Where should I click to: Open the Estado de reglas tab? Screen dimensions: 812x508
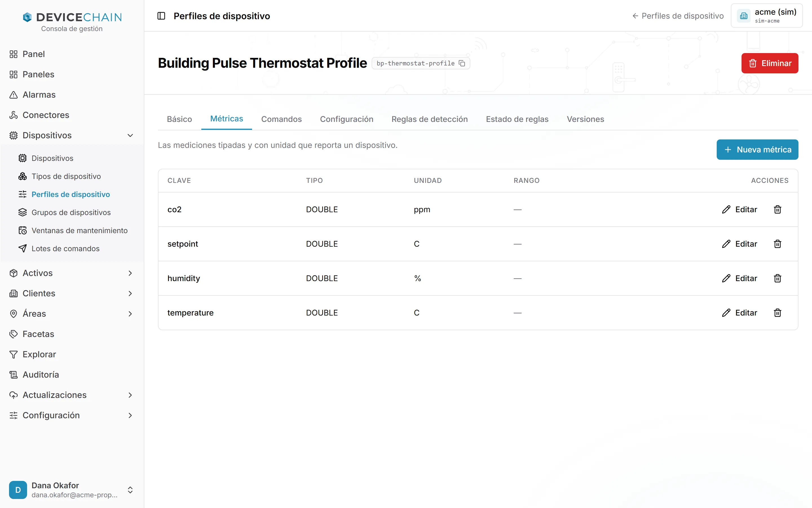click(x=517, y=119)
